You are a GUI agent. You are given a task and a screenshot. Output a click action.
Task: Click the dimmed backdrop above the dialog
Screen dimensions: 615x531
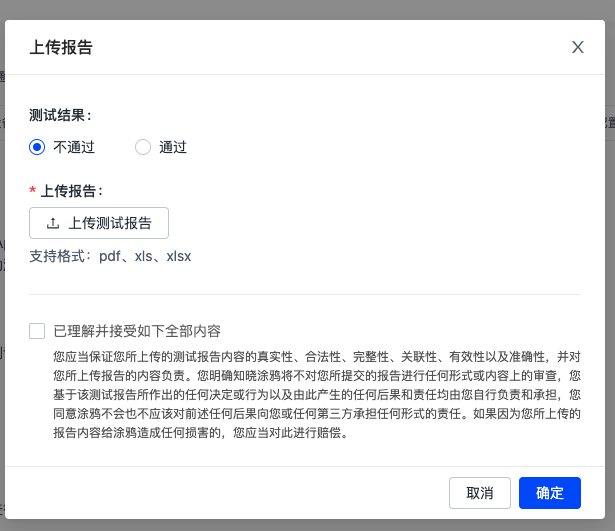tap(308, 9)
